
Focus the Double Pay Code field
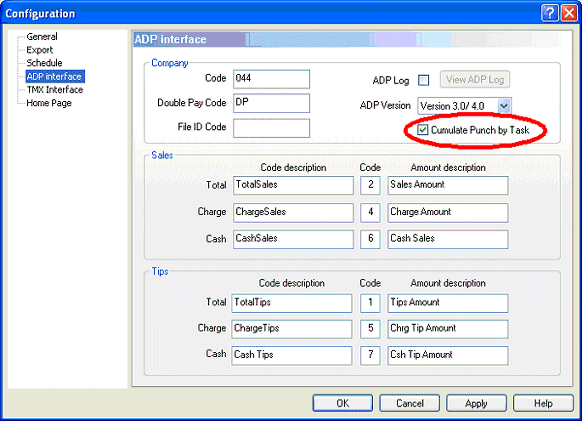[x=271, y=103]
